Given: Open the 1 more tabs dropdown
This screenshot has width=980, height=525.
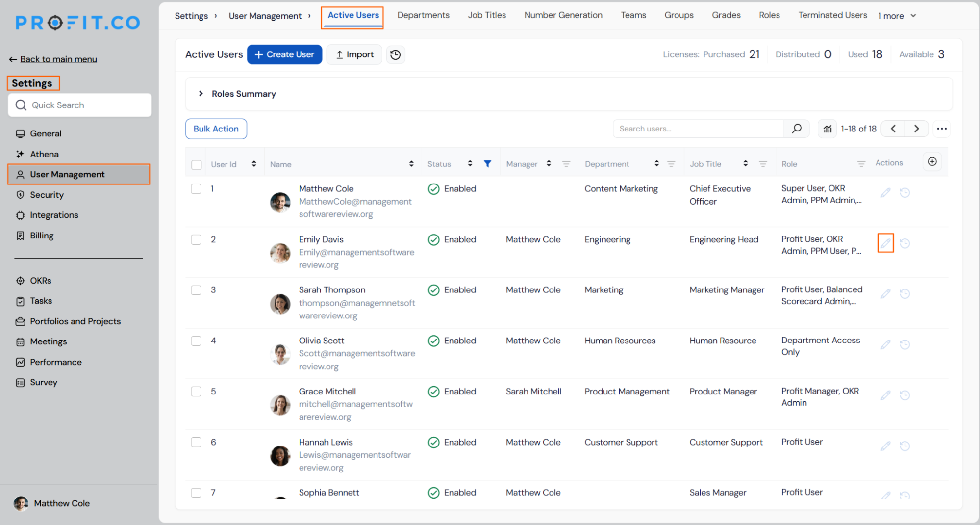Looking at the screenshot, I should 897,16.
